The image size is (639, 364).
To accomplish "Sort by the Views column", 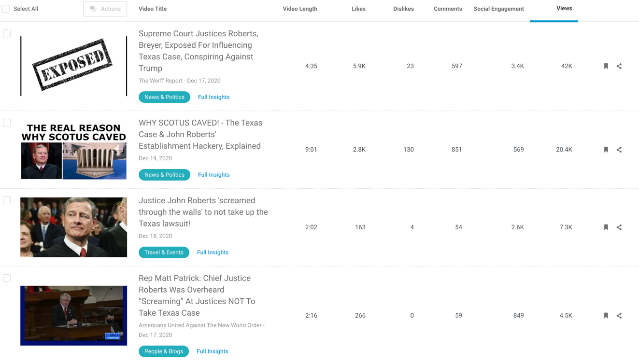I will click(x=564, y=9).
